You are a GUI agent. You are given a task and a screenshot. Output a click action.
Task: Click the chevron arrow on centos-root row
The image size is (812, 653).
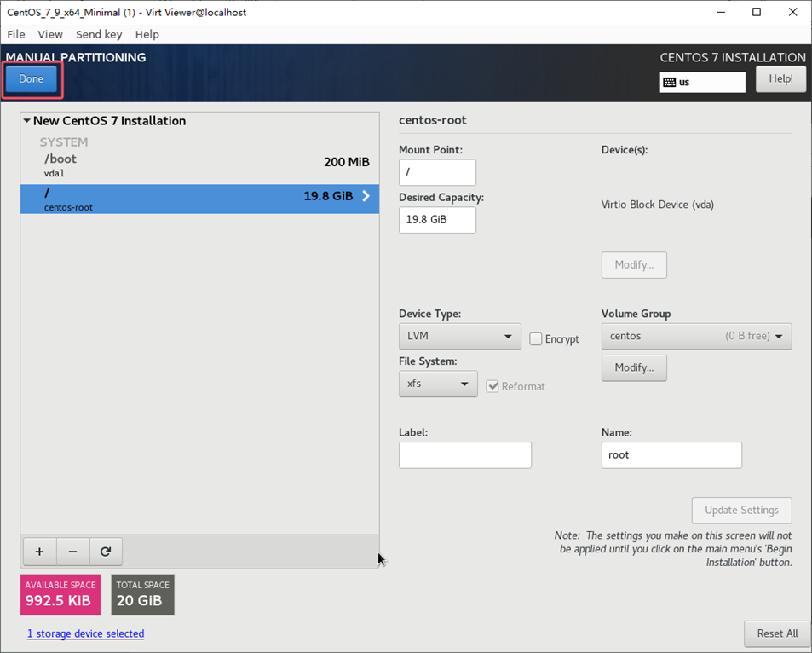(x=366, y=196)
